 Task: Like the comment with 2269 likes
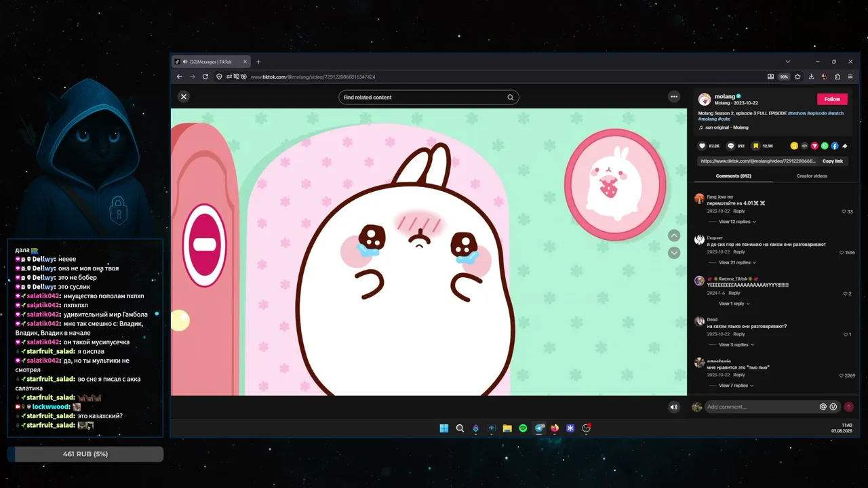842,375
